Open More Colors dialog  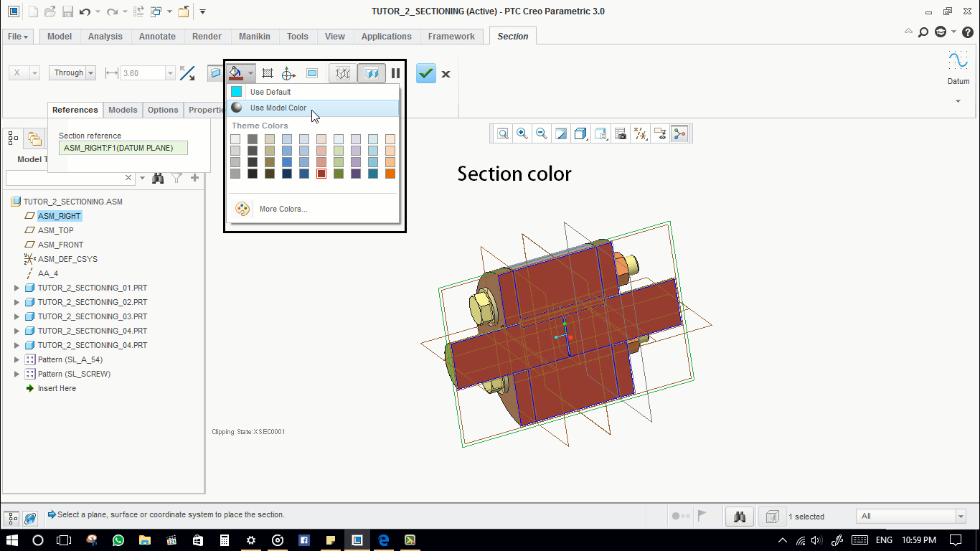283,209
